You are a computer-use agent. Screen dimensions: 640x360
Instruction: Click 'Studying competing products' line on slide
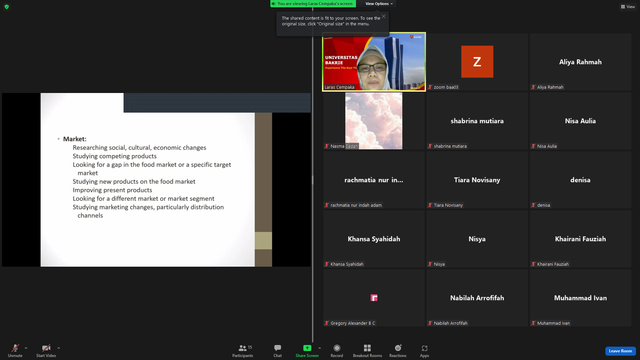pos(115,156)
